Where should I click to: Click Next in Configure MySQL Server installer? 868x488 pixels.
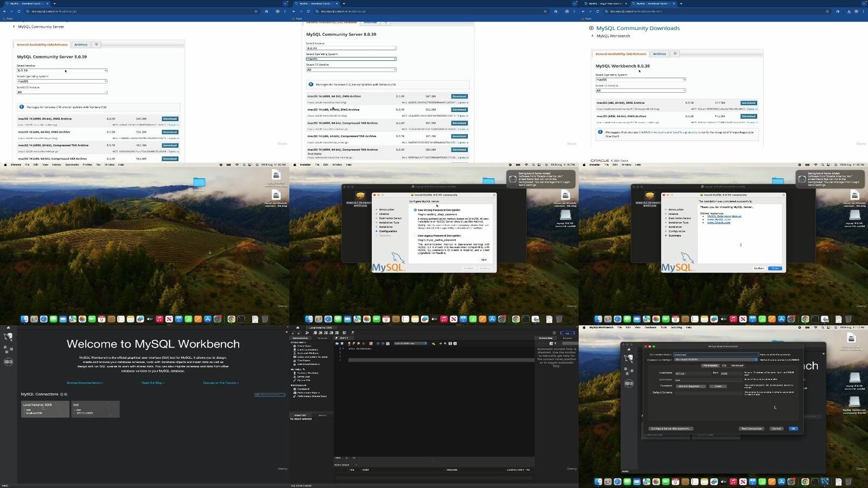(484, 259)
